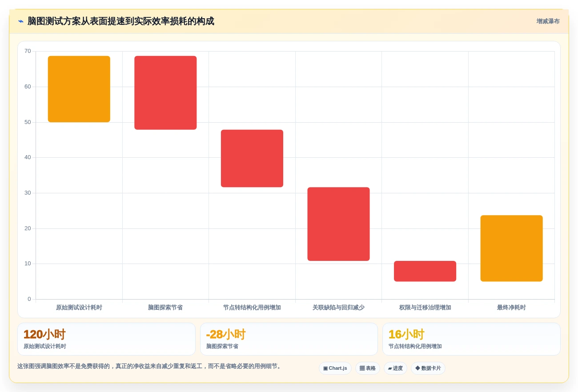This screenshot has height=392, width=578.
Task: Click the small red 权限与迁移治理增加 bar
Action: point(425,271)
